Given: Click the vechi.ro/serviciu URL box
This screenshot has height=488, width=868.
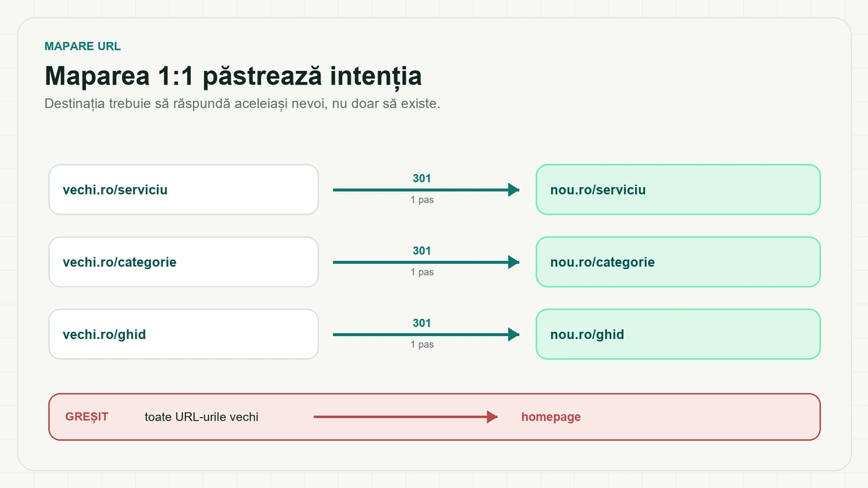Looking at the screenshot, I should tap(184, 189).
